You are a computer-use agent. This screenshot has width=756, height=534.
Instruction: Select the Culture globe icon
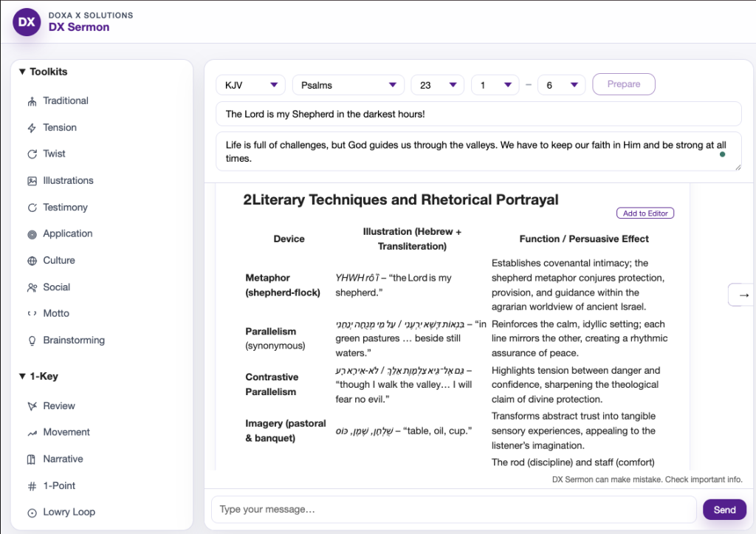click(x=32, y=261)
